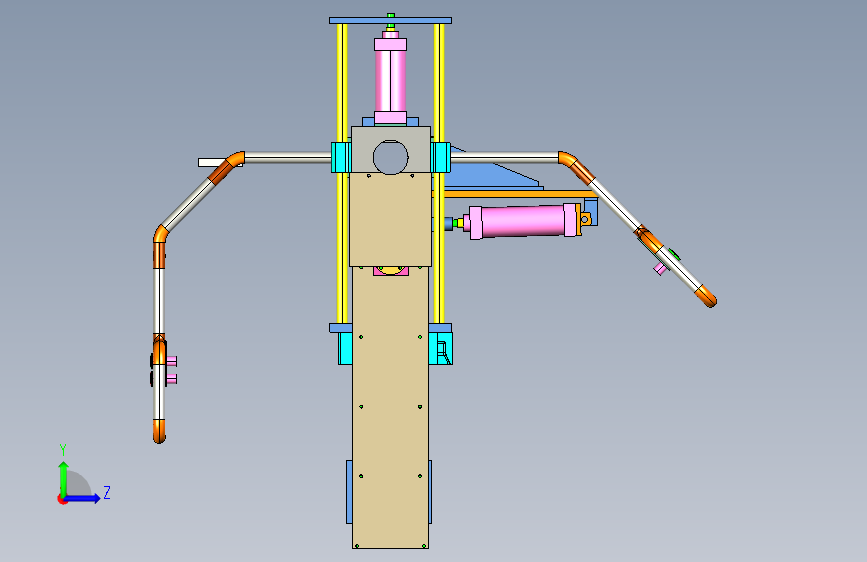The image size is (867, 562).
Task: Select the orange horizontal bar above the horizontal cylinder
Action: [517, 194]
